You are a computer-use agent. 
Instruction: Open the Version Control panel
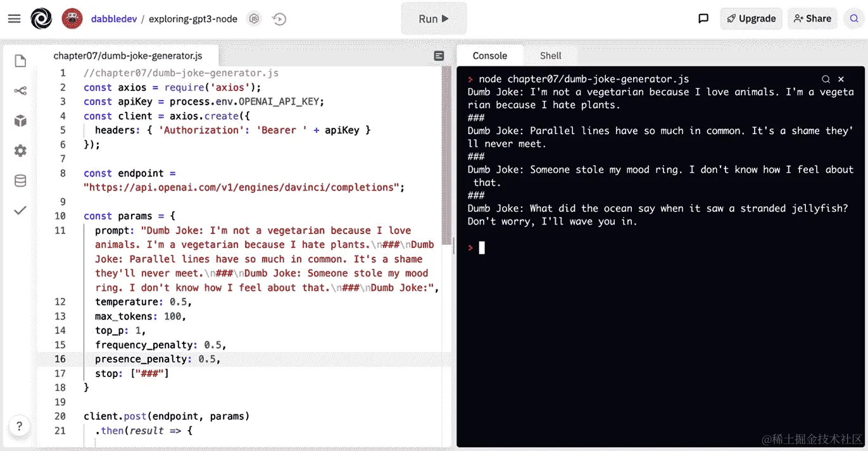20,90
